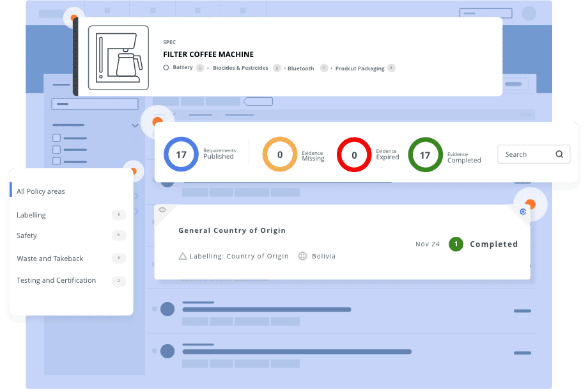
Task: Focus the Search input field
Action: click(534, 154)
